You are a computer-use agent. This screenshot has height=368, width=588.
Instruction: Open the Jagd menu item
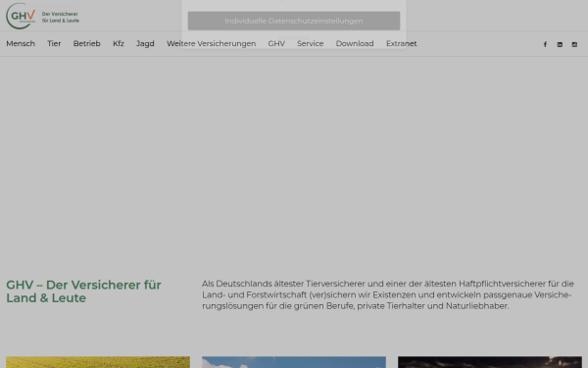(145, 44)
